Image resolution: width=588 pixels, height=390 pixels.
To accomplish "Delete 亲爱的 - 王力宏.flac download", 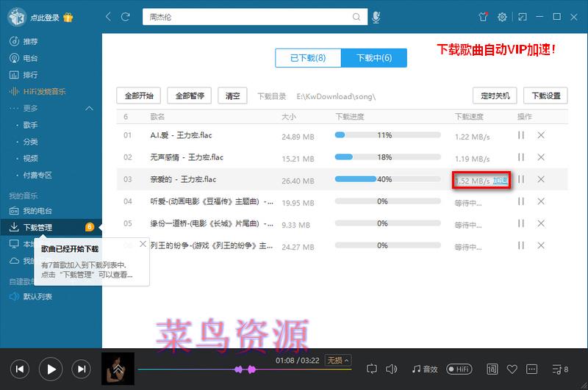I will tap(541, 179).
